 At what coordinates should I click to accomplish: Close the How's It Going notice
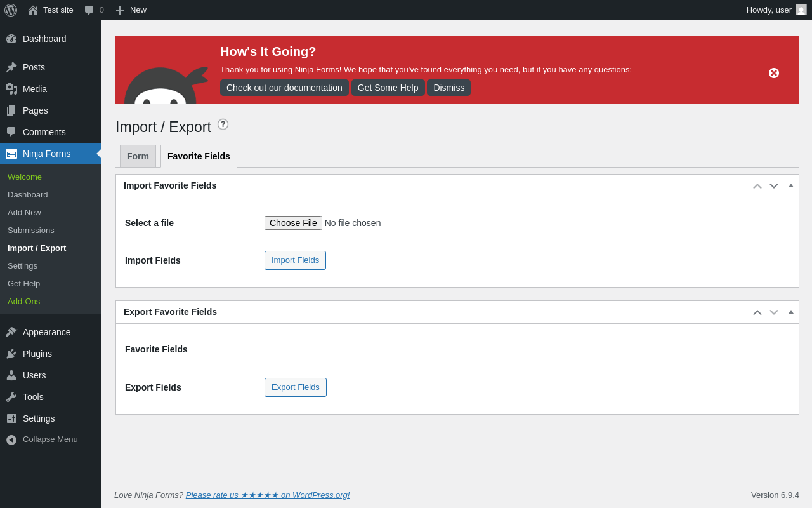pos(774,73)
